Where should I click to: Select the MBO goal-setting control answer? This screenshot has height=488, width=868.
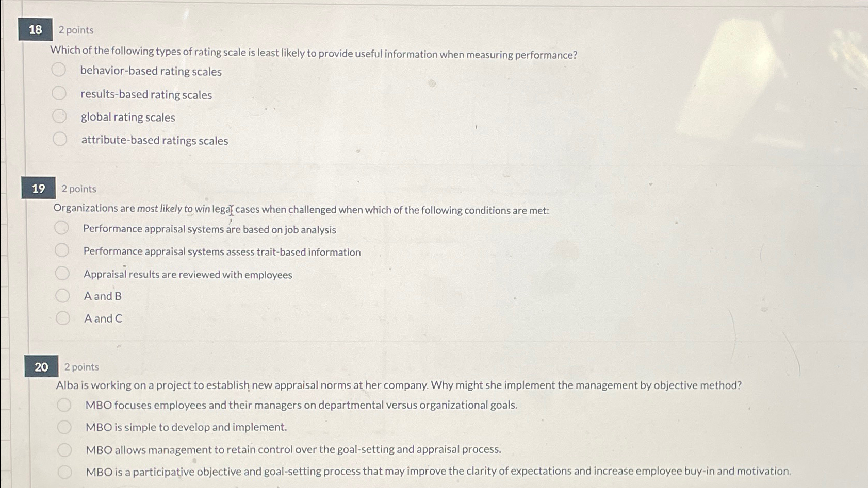(x=65, y=448)
